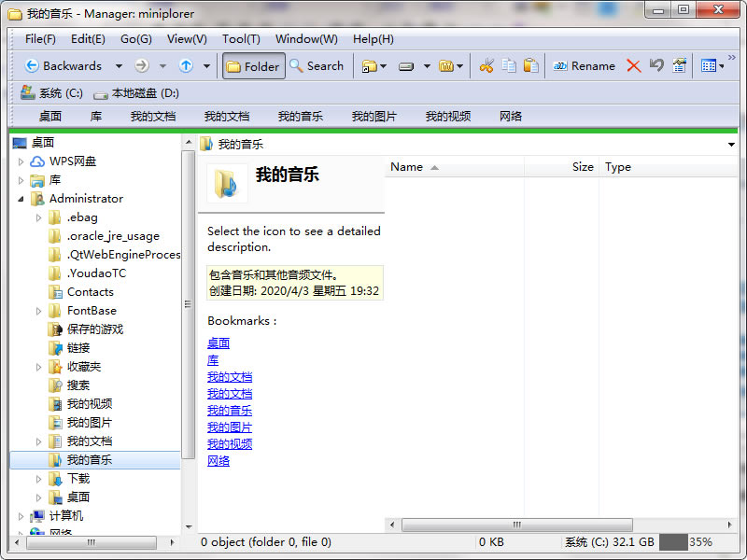Toggle the Search panel
This screenshot has width=747, height=560.
coord(317,66)
